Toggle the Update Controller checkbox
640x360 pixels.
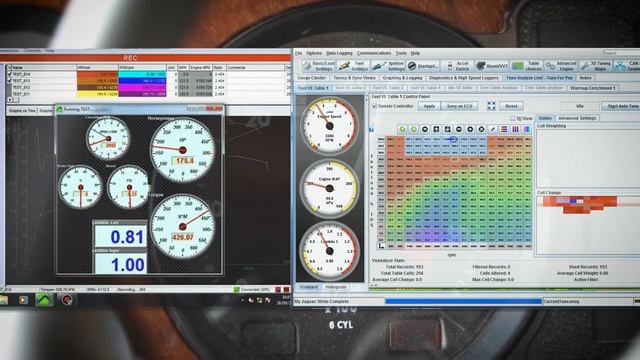(374, 106)
